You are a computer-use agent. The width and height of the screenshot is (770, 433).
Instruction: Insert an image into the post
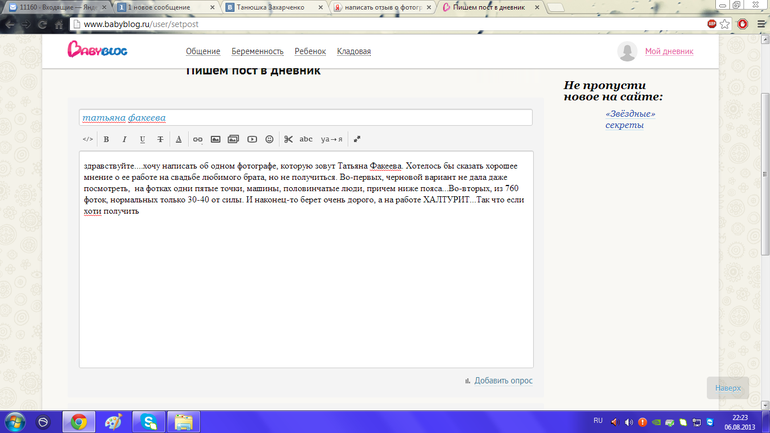click(x=215, y=139)
